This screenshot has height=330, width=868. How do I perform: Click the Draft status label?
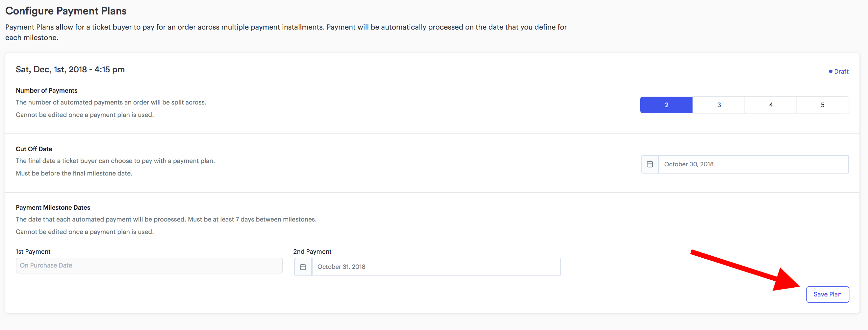point(841,71)
